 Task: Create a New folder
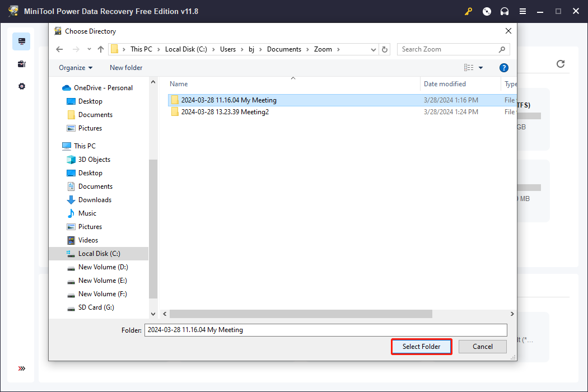click(126, 68)
